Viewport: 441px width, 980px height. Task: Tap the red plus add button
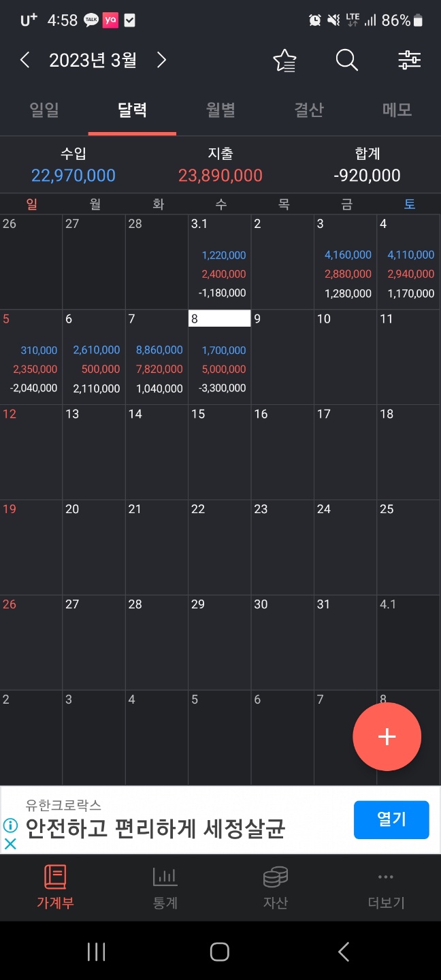tap(387, 736)
